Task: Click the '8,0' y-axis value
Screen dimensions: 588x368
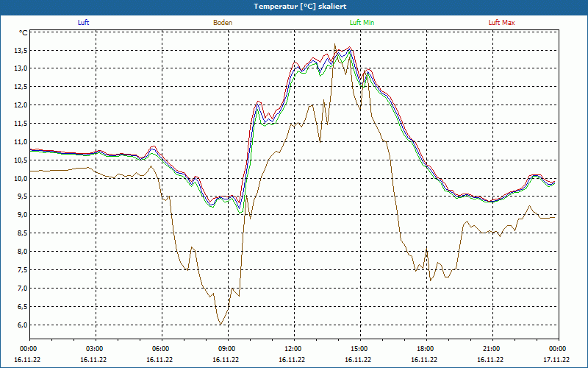Action: [x=22, y=252]
